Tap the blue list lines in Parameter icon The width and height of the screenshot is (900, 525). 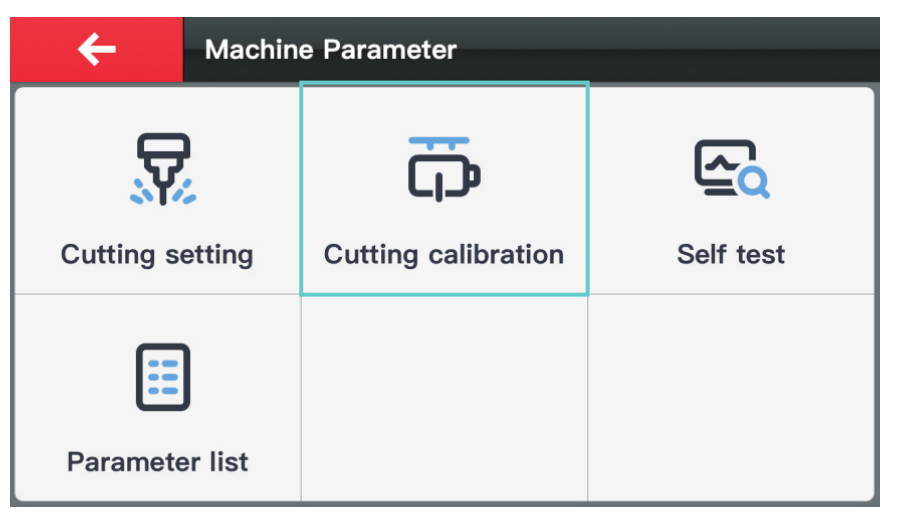[x=163, y=377]
